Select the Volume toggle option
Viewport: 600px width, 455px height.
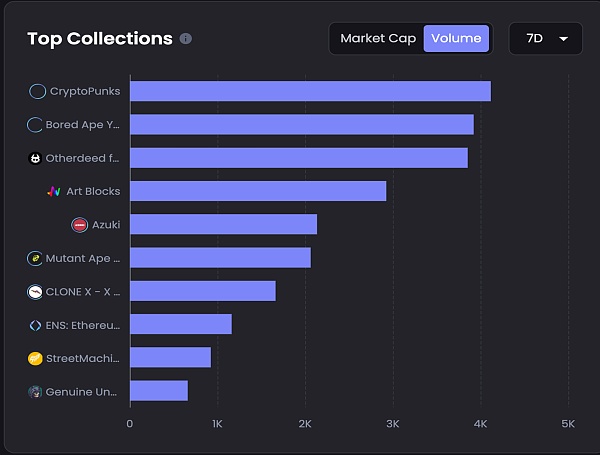456,39
